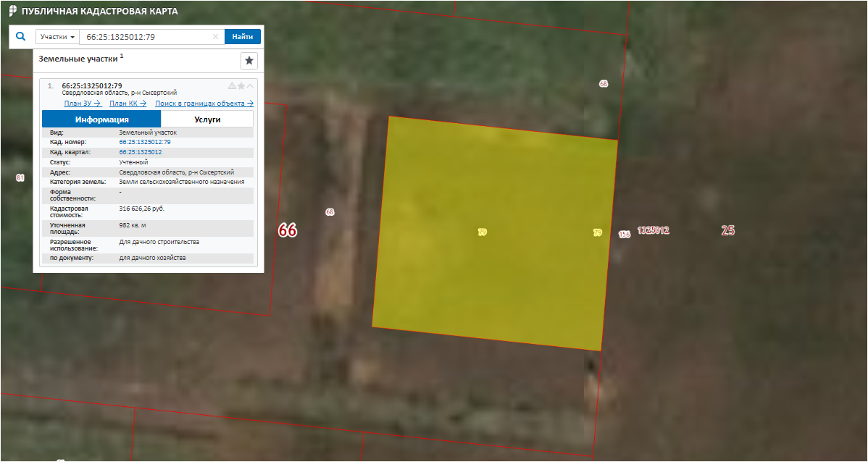Viewport: 868px width, 462px height.
Task: Click the magnifier search icon
Action: (x=21, y=36)
